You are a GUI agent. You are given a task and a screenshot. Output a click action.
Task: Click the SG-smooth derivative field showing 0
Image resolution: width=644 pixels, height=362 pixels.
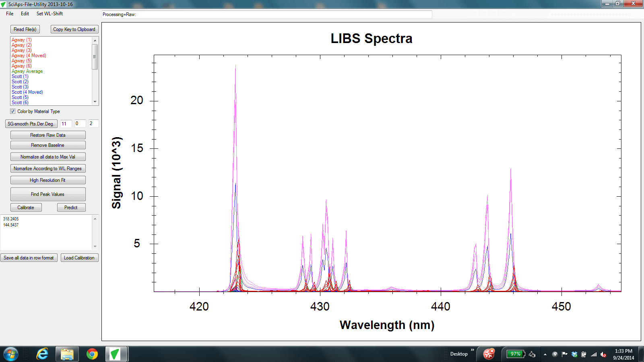tap(80, 124)
